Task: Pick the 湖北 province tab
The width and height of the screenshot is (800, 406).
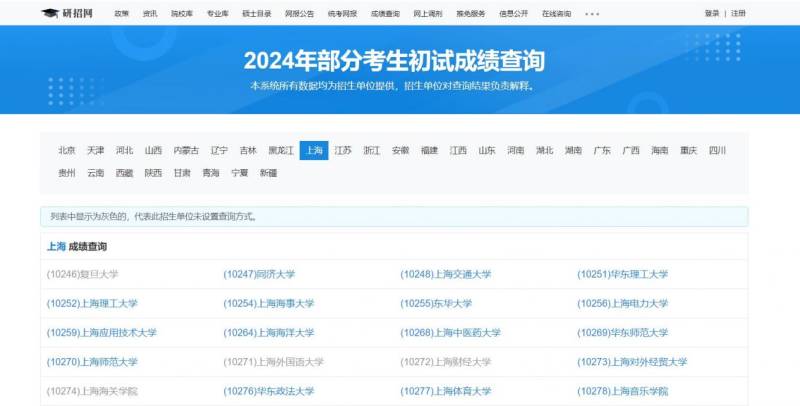Action: click(x=544, y=150)
